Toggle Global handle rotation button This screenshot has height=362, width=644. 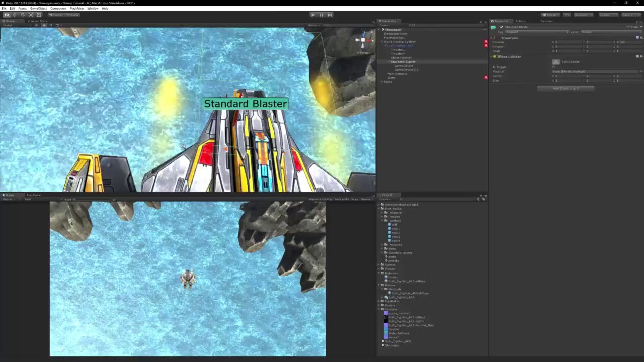click(72, 15)
